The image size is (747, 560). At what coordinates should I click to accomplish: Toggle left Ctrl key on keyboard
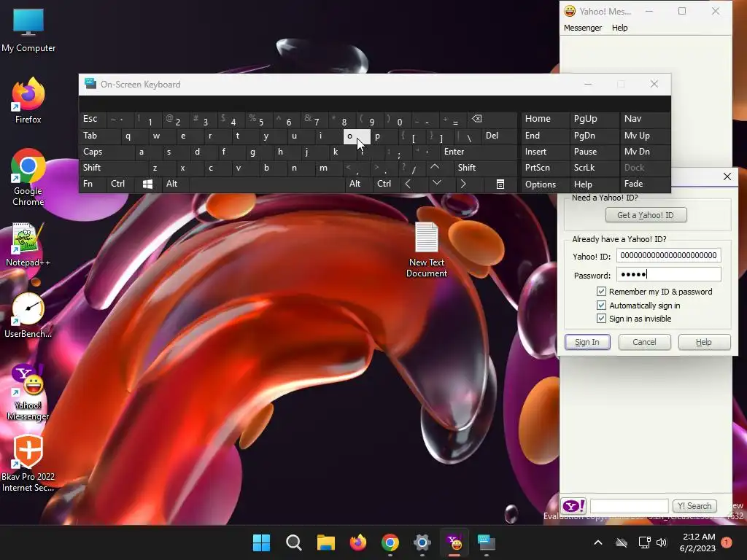[x=120, y=184]
